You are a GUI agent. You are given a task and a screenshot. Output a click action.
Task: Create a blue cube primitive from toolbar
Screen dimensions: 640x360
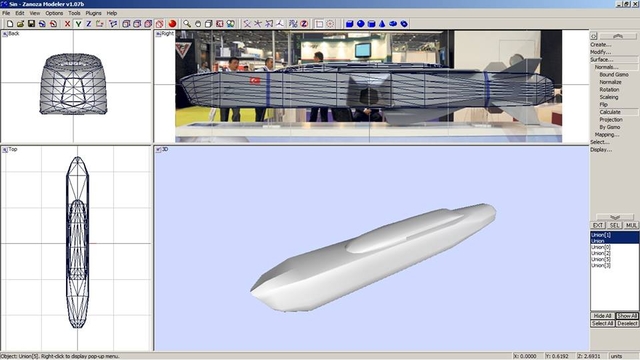pos(349,24)
